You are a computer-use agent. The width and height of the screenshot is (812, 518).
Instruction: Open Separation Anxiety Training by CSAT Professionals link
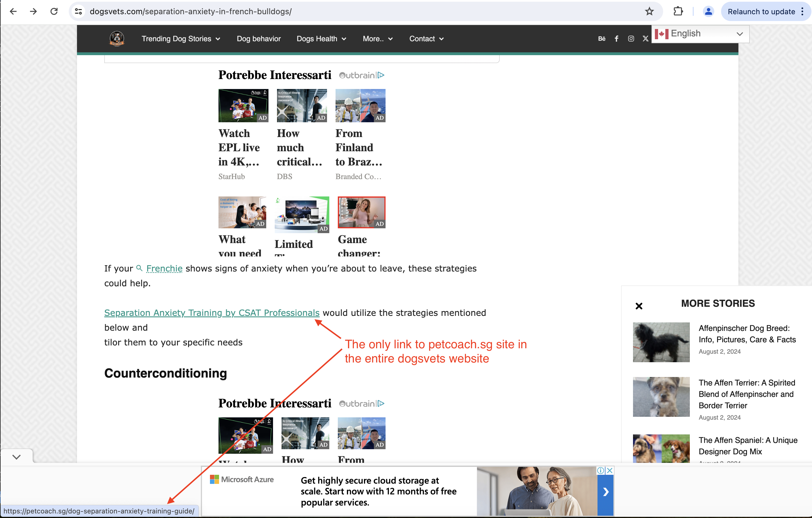[x=212, y=313]
